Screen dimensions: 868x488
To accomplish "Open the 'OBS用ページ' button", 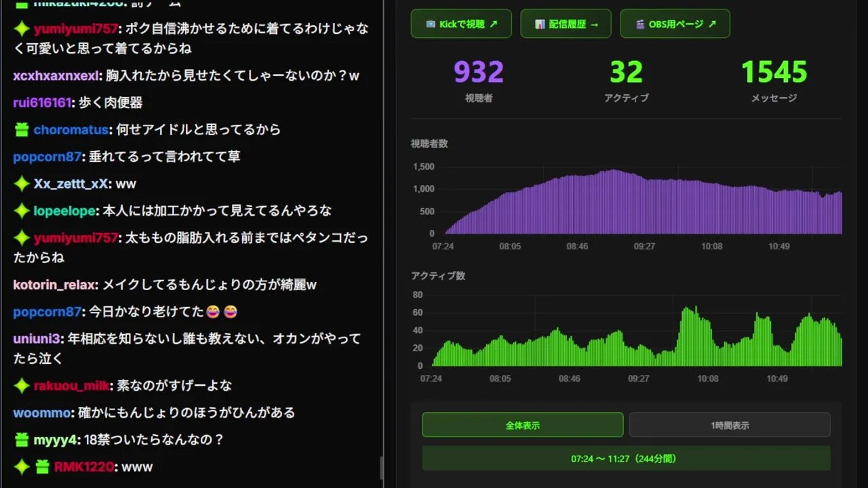I will (675, 24).
